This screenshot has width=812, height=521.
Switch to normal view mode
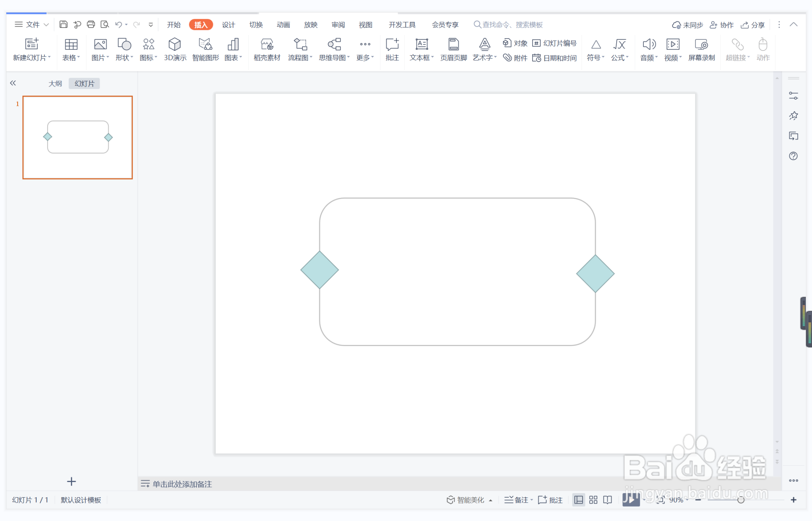coord(578,500)
